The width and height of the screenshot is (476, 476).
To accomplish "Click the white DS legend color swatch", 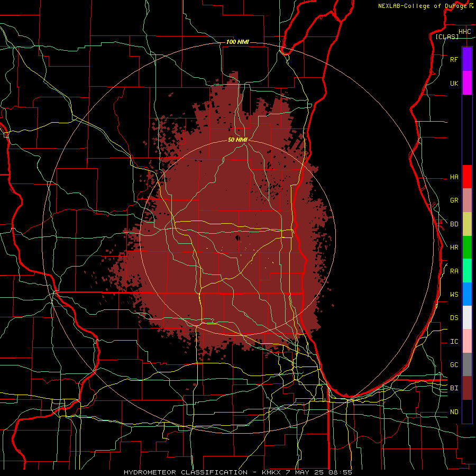I will 467,317.
